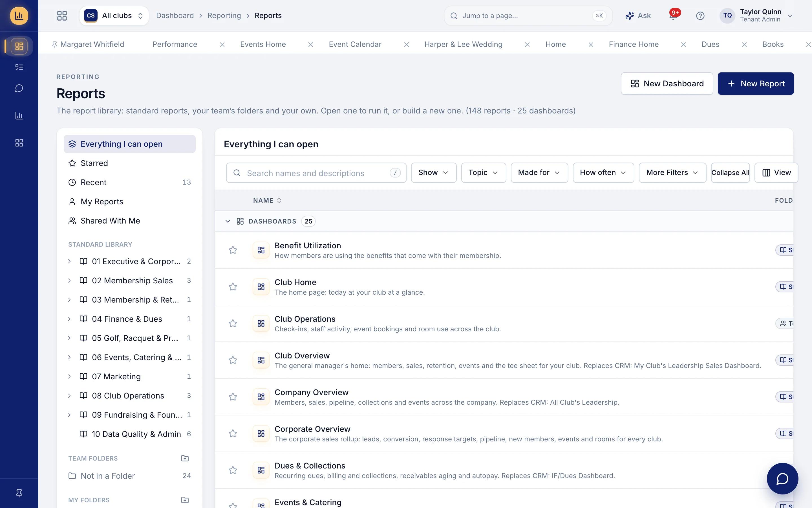Star the Corporate Overview dashboard
Viewport: 812px width, 508px height.
click(233, 433)
